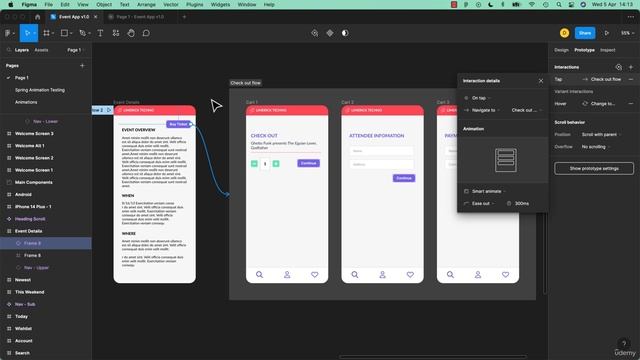
Task: Open the Check out destination dropdown
Action: point(527,110)
